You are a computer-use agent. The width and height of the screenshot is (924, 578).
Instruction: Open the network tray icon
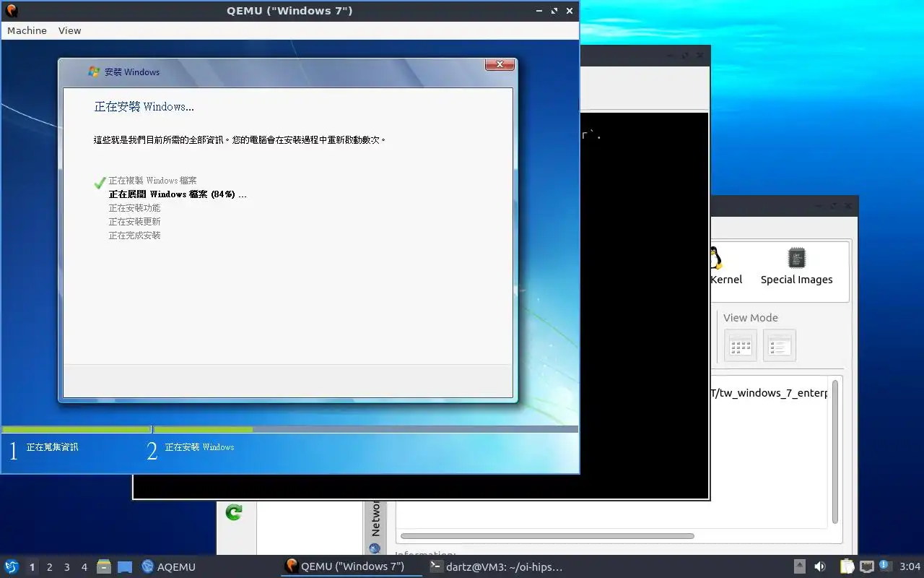click(x=866, y=566)
